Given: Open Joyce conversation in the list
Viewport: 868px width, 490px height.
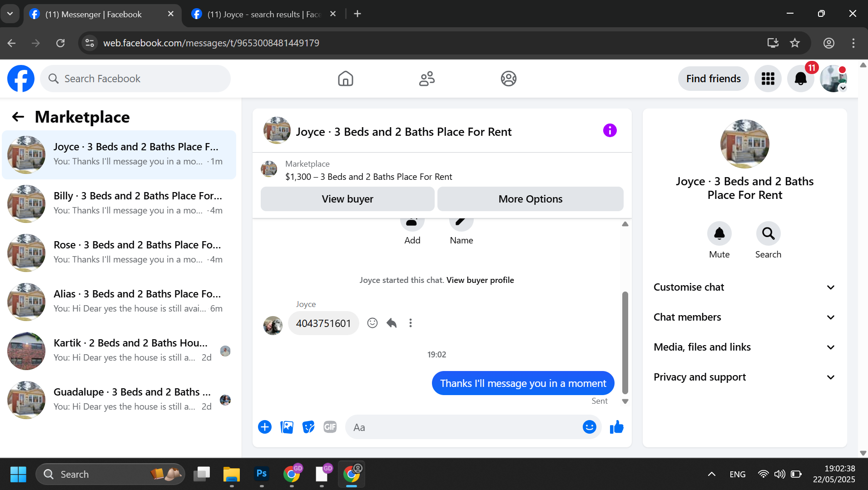Looking at the screenshot, I should (x=119, y=154).
